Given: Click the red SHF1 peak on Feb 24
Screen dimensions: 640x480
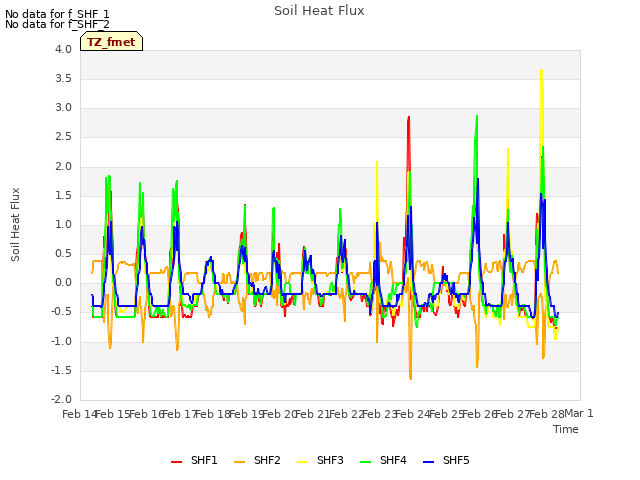Looking at the screenshot, I should tap(409, 118).
